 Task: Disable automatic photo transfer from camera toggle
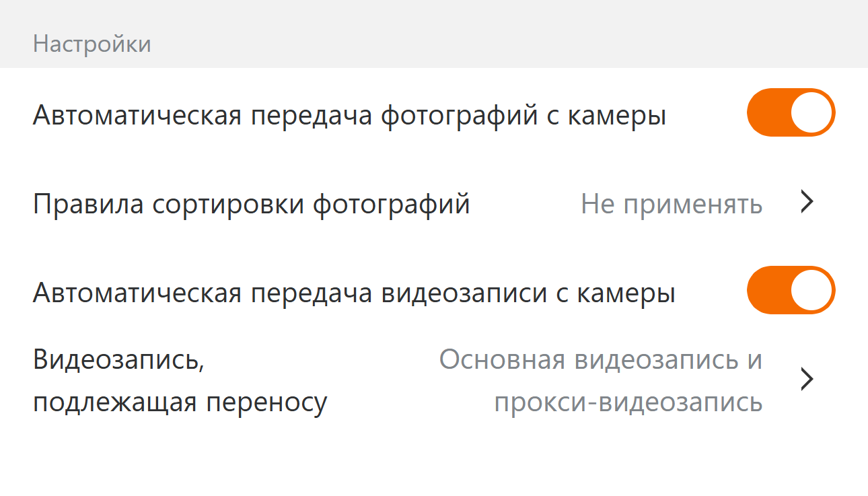[791, 112]
